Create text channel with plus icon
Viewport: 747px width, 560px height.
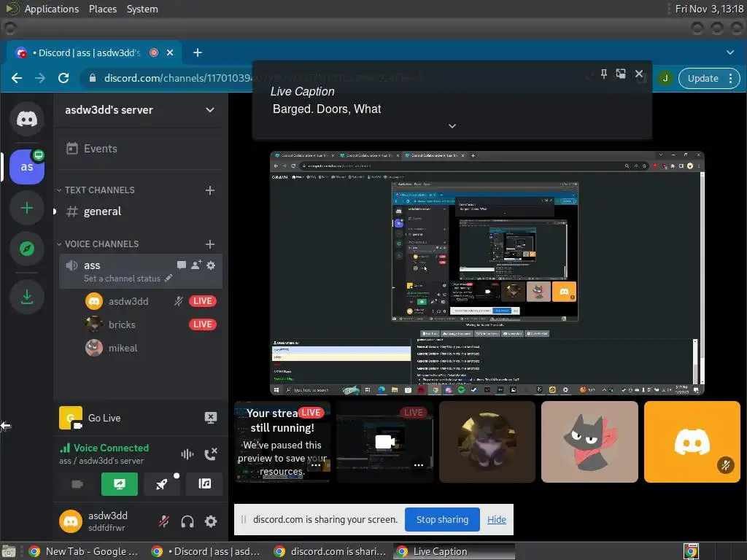(x=209, y=190)
